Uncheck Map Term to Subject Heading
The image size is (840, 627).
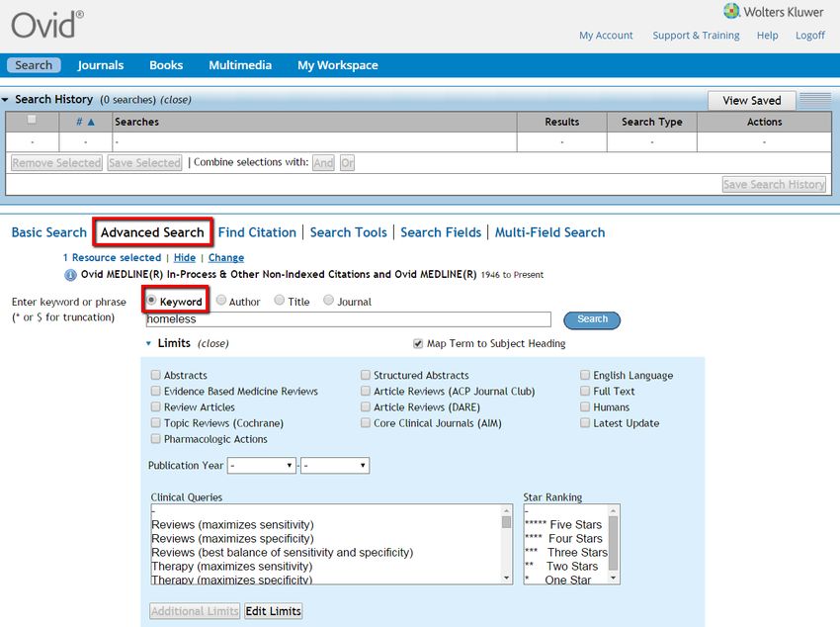click(x=418, y=343)
